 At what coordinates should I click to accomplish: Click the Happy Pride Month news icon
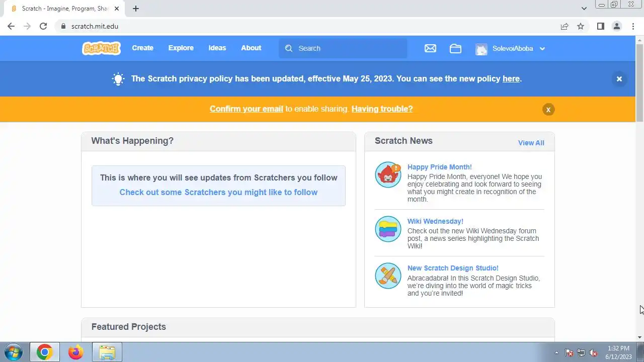[388, 175]
